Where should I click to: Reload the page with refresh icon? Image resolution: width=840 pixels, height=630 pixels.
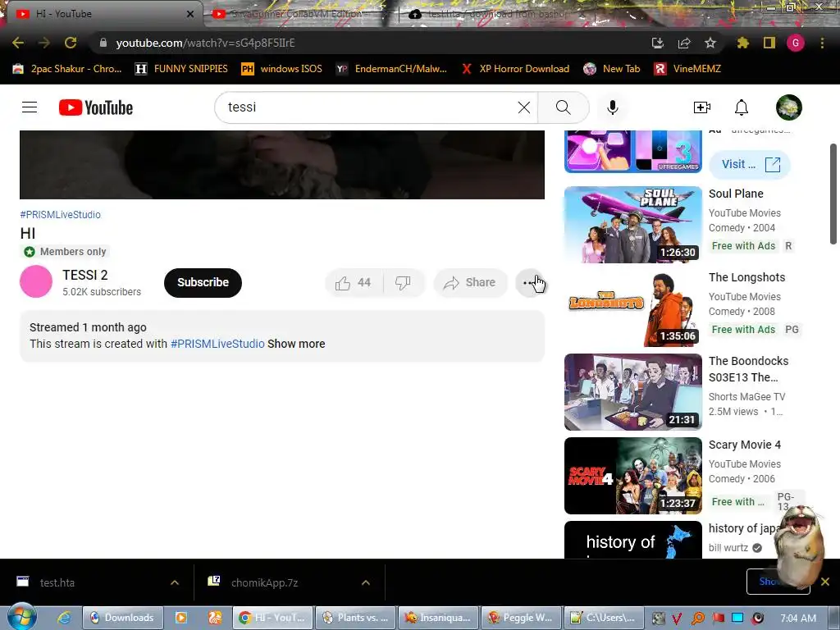[x=71, y=43]
